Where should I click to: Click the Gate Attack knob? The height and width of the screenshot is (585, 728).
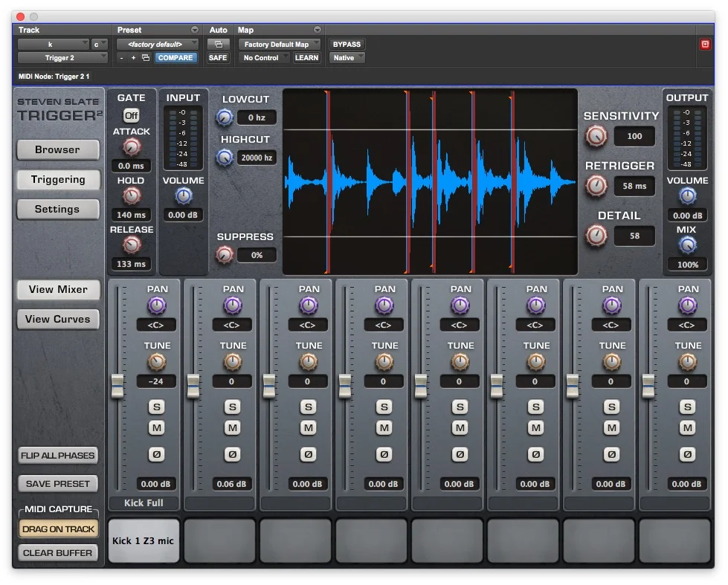pos(132,148)
